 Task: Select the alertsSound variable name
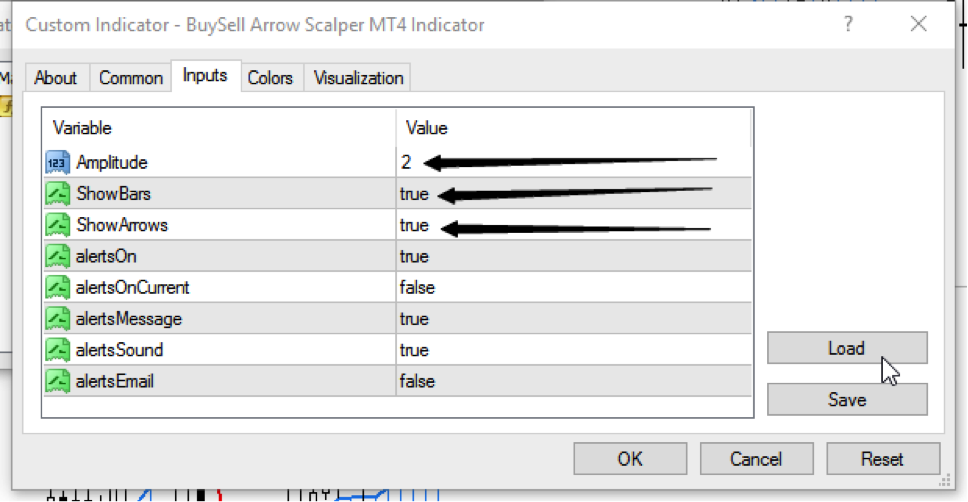(x=119, y=350)
